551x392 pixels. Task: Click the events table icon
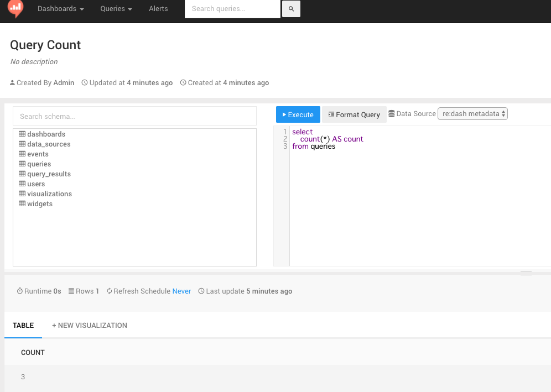pos(22,154)
